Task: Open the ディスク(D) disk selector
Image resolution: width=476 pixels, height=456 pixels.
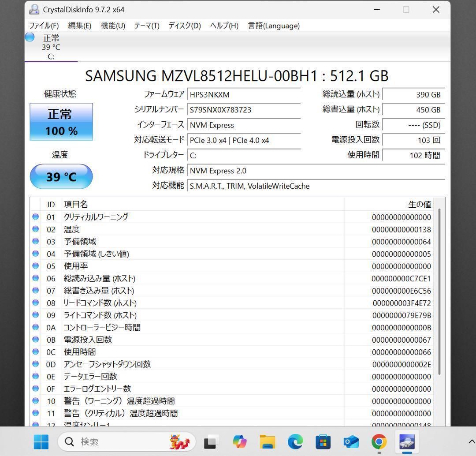Action: coord(183,26)
